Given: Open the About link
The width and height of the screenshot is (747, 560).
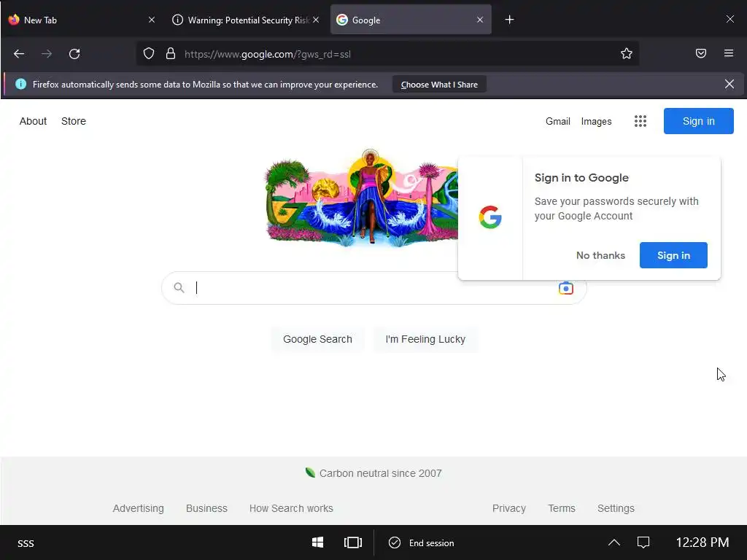Looking at the screenshot, I should (33, 121).
